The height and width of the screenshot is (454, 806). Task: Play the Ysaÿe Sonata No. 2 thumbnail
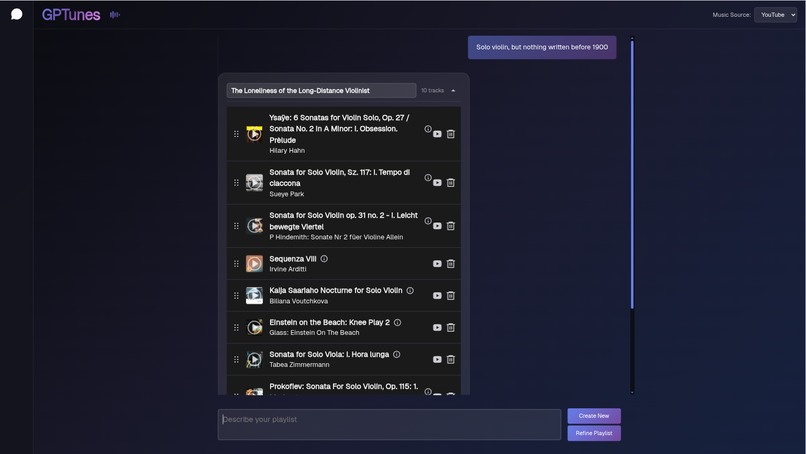coord(254,134)
